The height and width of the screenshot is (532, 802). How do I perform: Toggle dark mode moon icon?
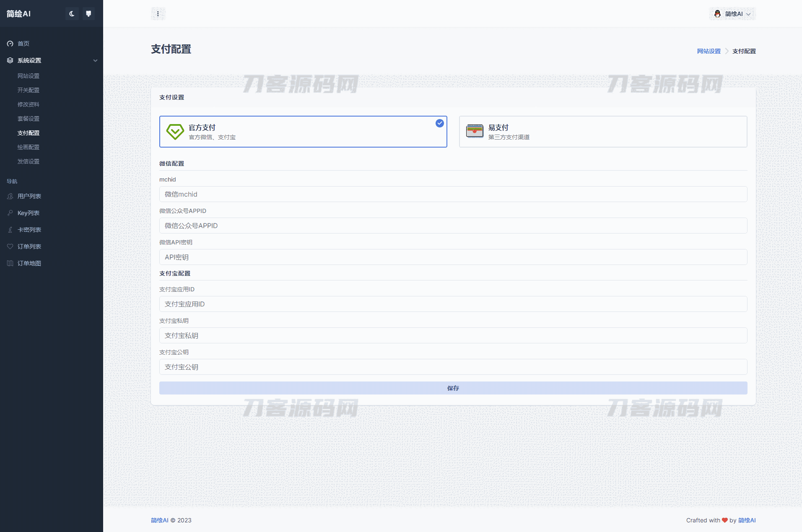coord(72,14)
